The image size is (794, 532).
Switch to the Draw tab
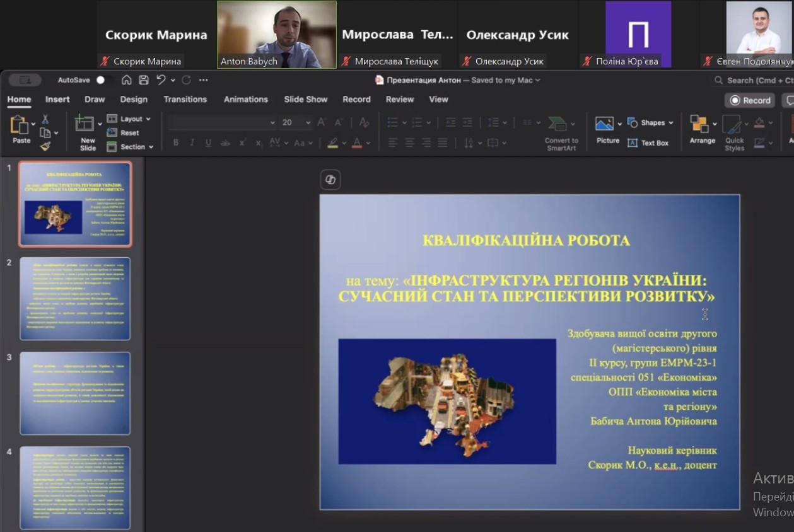coord(95,99)
